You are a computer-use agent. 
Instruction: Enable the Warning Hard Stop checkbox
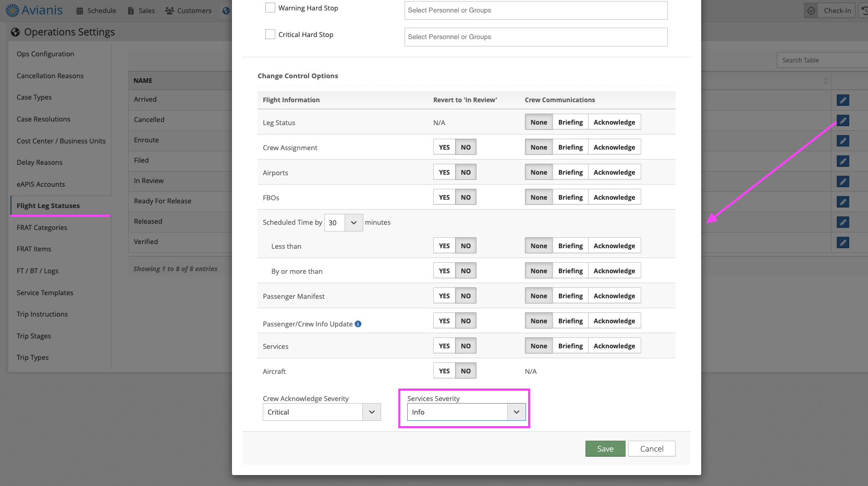[x=270, y=8]
